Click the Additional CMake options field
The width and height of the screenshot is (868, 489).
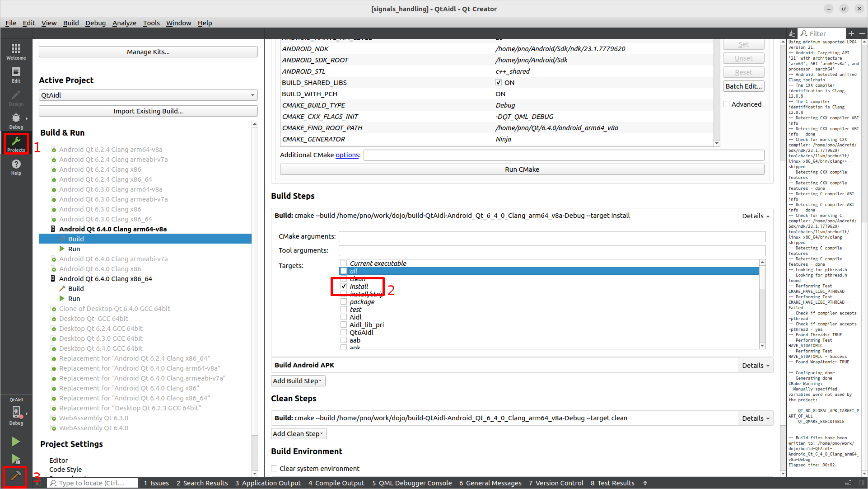click(x=564, y=155)
